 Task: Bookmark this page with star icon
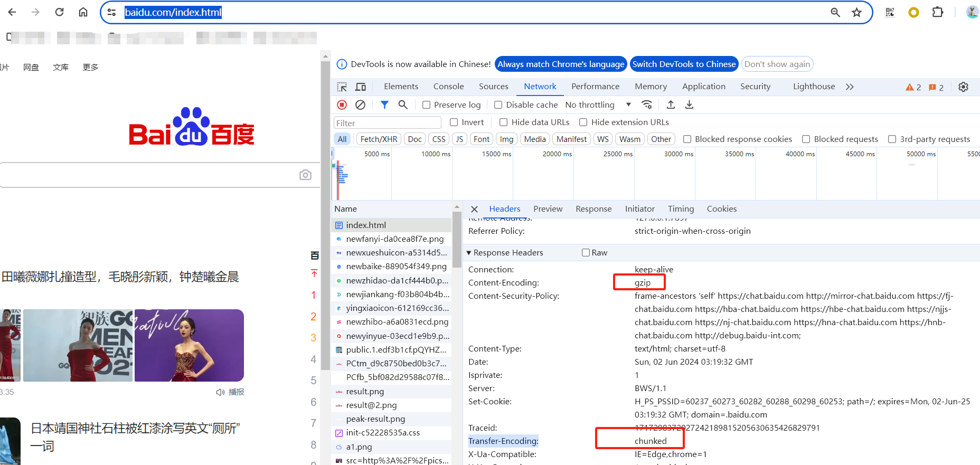pyautogui.click(x=856, y=12)
